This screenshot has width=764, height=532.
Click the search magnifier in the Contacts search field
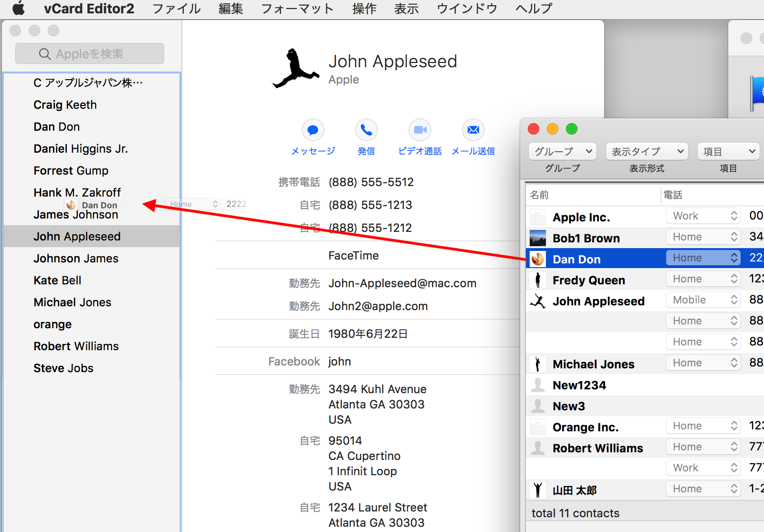[x=45, y=54]
